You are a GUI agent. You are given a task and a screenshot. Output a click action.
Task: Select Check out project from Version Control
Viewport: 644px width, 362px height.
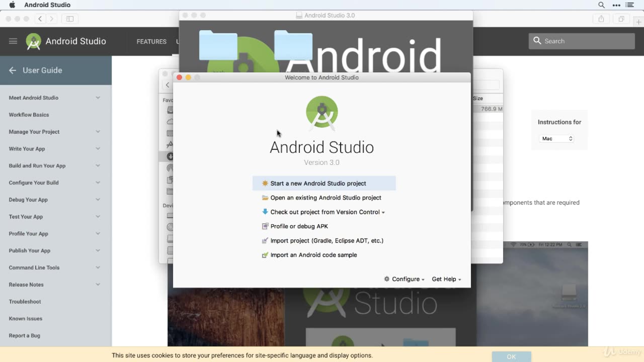pyautogui.click(x=324, y=212)
